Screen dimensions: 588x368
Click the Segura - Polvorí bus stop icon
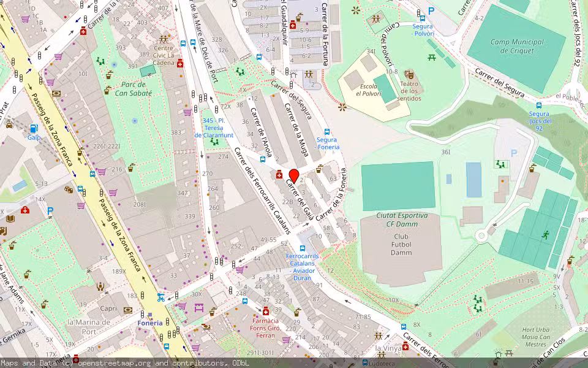click(423, 18)
